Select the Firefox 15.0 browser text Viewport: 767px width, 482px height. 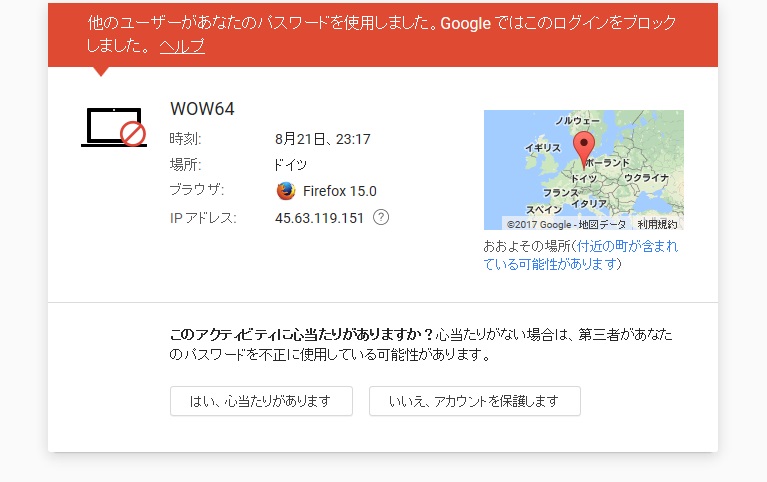(x=340, y=191)
